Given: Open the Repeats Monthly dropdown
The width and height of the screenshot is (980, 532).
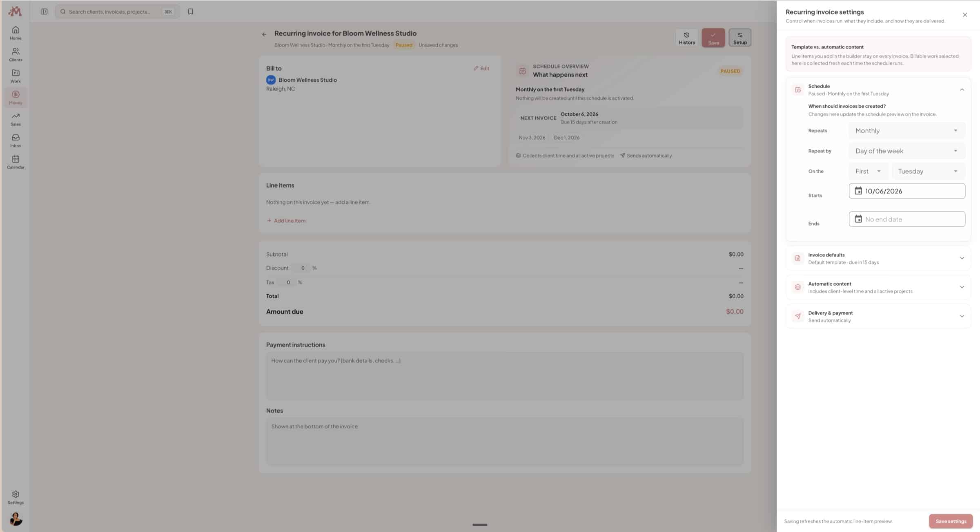Looking at the screenshot, I should (907, 130).
